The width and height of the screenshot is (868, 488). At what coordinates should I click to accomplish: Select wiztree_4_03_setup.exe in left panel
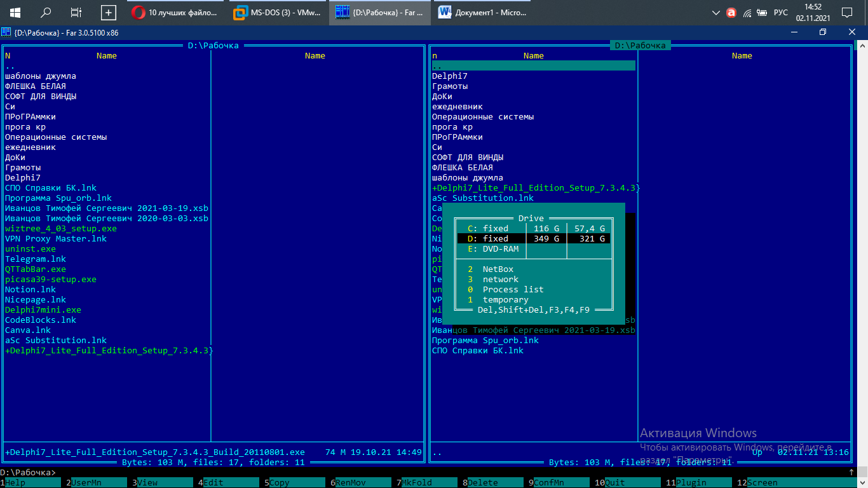click(x=61, y=228)
